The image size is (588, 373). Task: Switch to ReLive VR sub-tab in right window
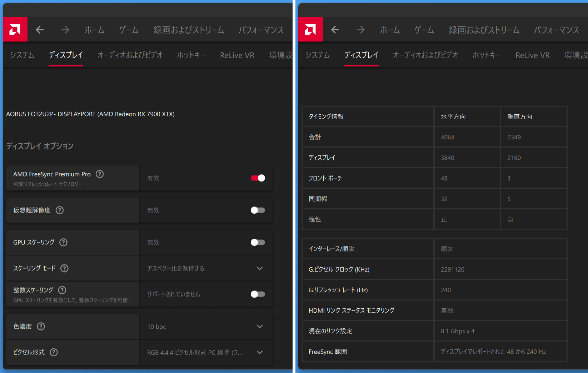tap(533, 55)
